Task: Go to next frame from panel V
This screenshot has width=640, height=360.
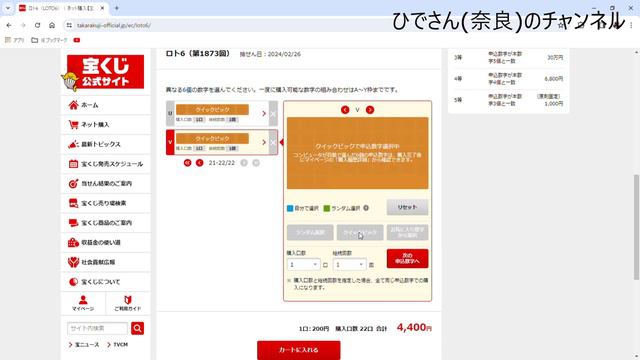Action: tap(370, 110)
